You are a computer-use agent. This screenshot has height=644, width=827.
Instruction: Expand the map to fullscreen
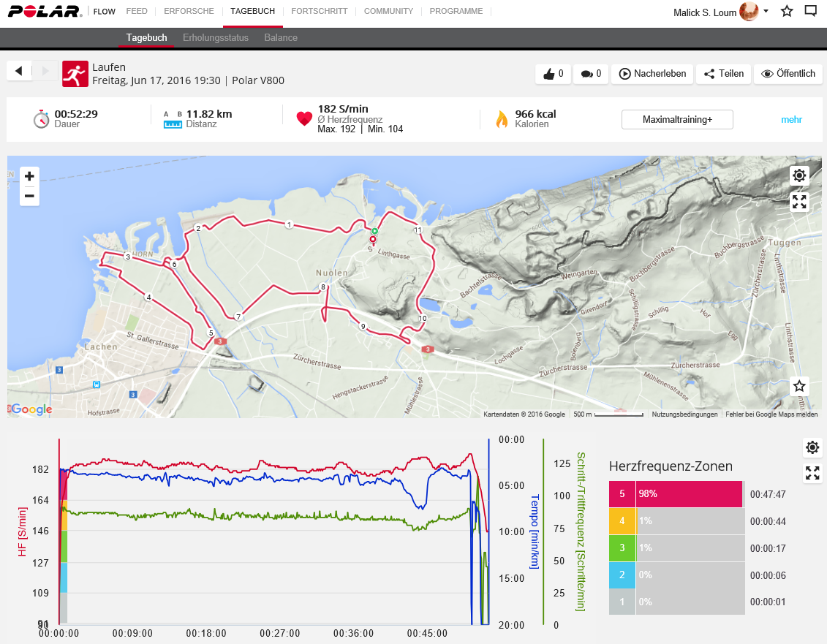[x=799, y=202]
